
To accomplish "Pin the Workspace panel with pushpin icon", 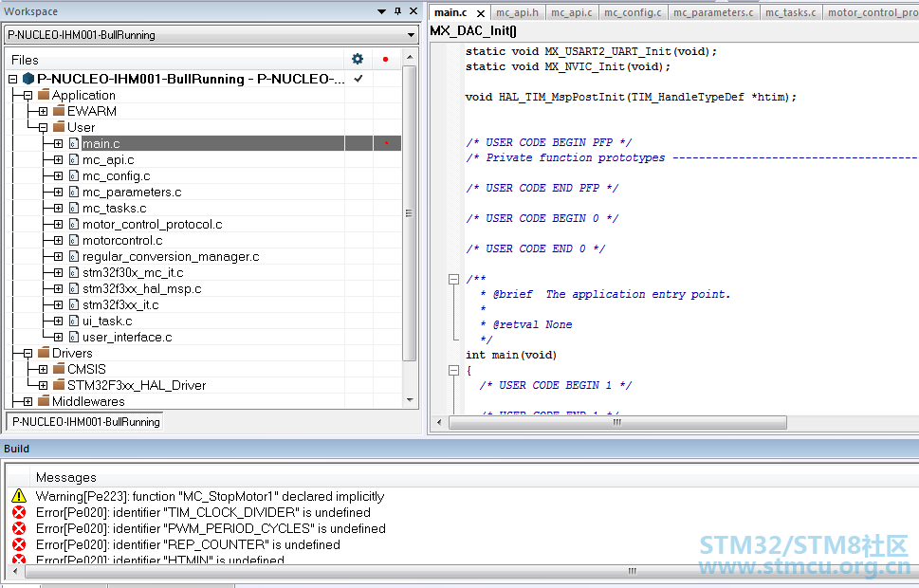I will (398, 11).
